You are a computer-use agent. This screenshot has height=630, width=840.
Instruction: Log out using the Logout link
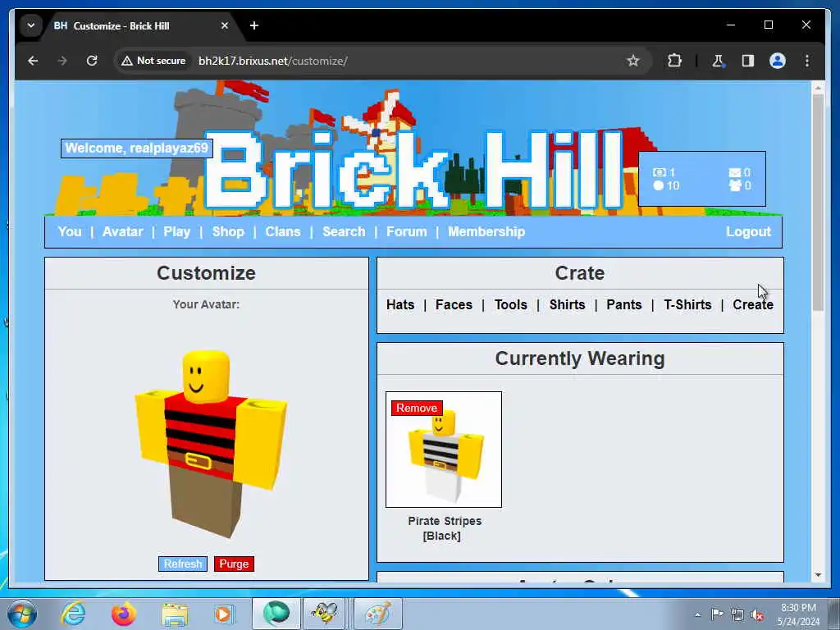[x=748, y=231]
